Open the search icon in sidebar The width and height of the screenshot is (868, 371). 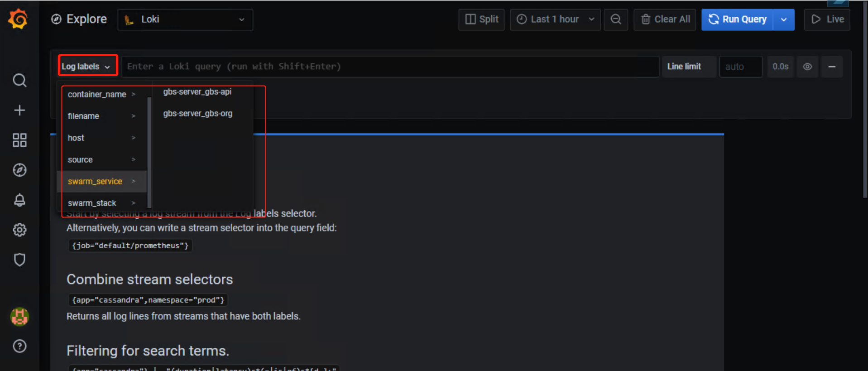[19, 81]
